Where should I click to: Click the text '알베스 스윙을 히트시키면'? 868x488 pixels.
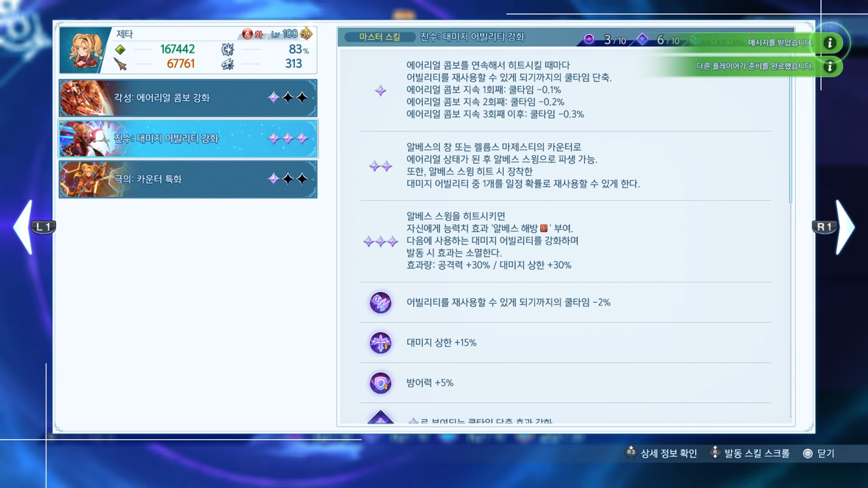pos(456,216)
